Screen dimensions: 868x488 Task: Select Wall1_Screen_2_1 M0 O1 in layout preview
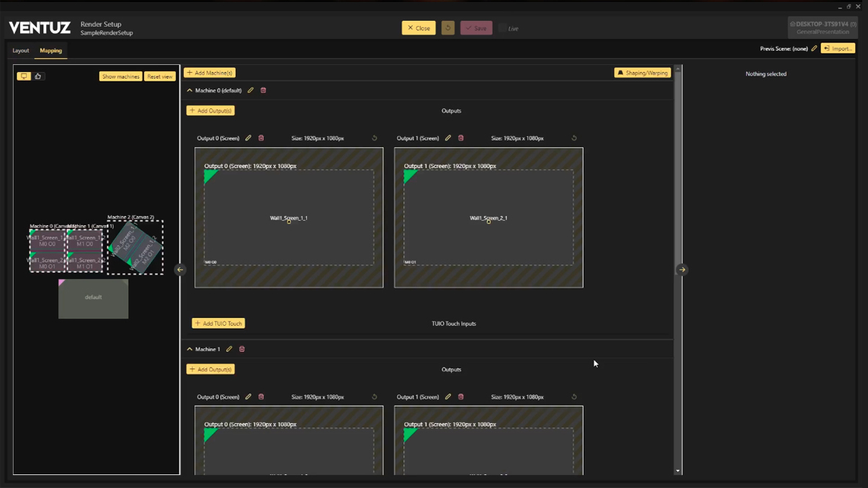pyautogui.click(x=48, y=262)
